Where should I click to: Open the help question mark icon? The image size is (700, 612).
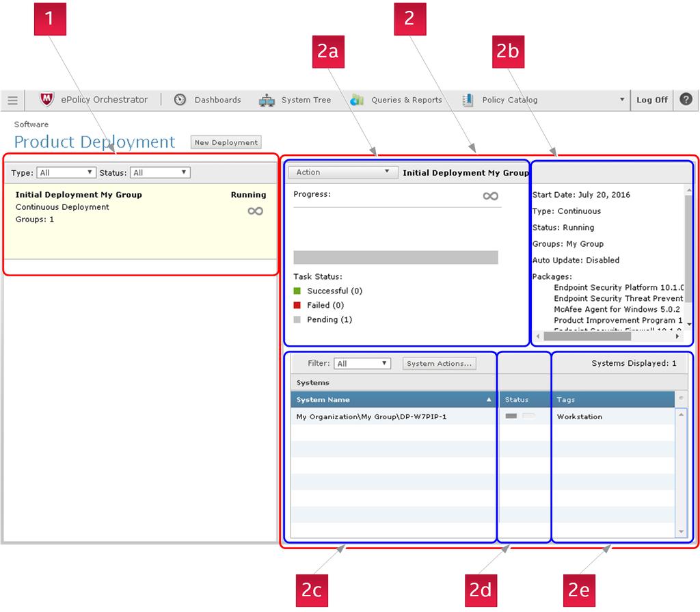(x=686, y=99)
